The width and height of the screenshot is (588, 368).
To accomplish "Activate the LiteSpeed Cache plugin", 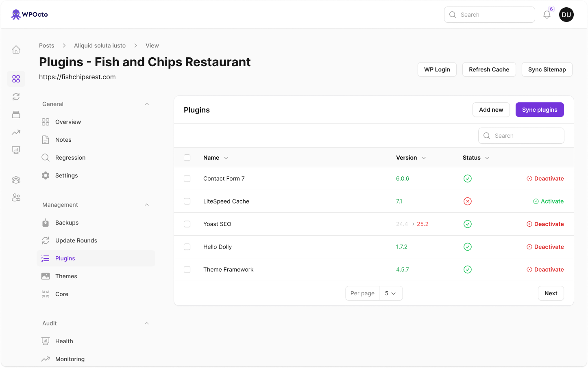I will coord(549,201).
